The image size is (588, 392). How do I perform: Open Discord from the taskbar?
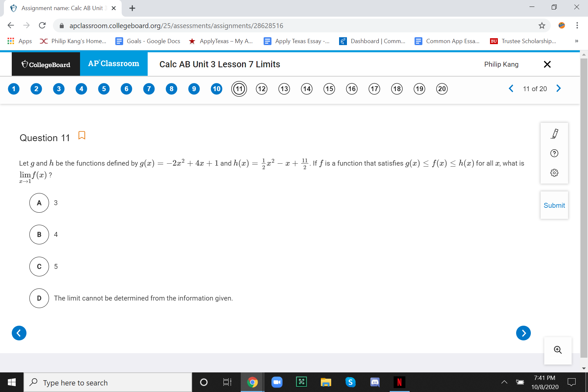tap(375, 382)
